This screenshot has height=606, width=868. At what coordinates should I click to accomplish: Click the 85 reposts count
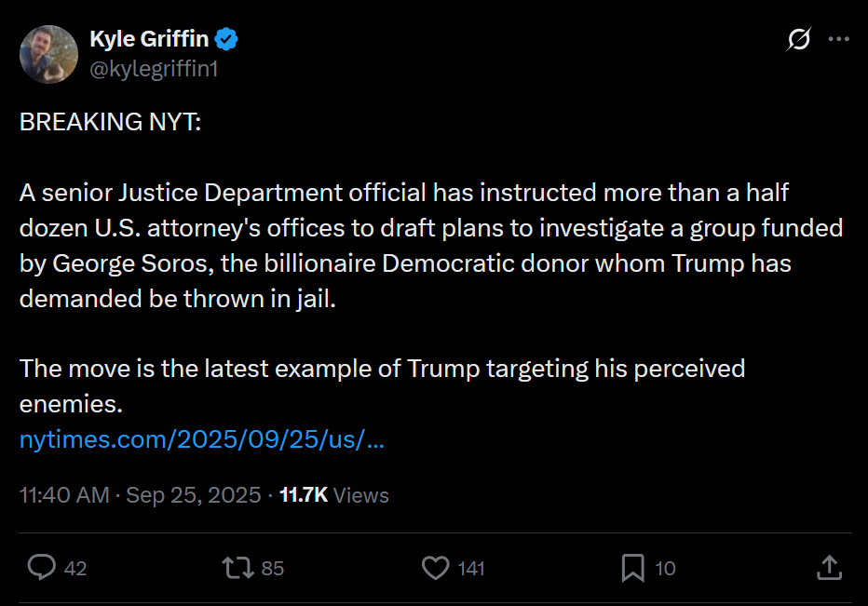(x=273, y=568)
